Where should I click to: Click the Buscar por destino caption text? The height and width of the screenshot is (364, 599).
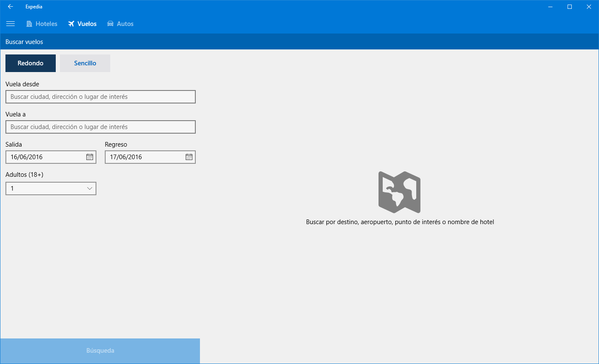(400, 222)
